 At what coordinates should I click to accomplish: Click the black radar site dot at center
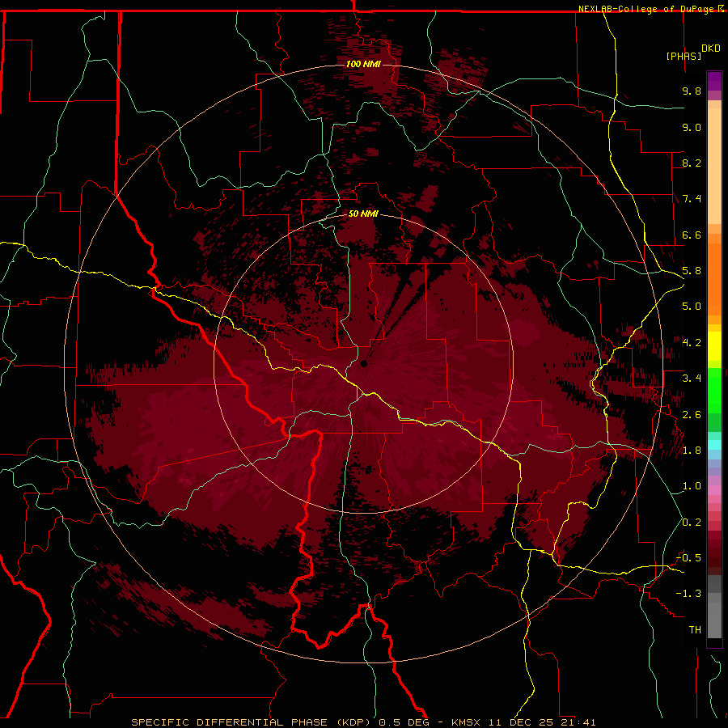(364, 363)
